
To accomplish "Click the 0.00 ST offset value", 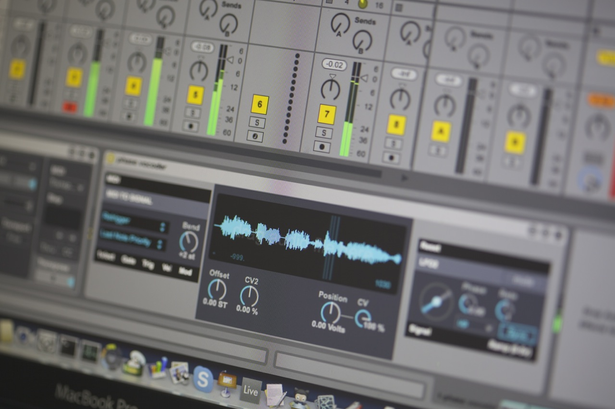I will click(x=215, y=303).
